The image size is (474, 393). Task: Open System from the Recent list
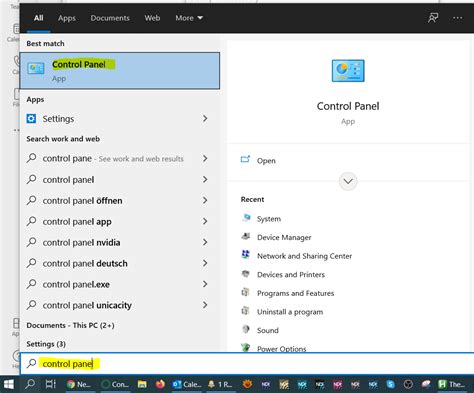click(x=269, y=219)
